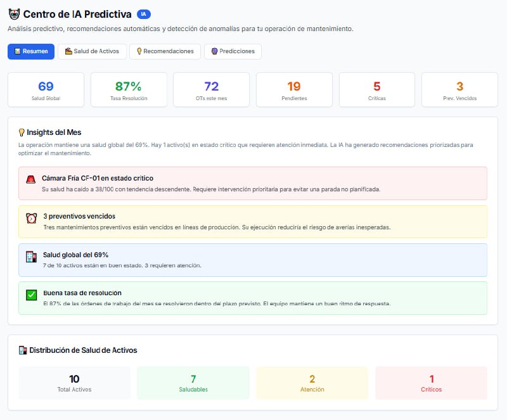The height and width of the screenshot is (420, 507).
Task: Click the robot icon beside Centro de IA Predictiva
Action: point(14,14)
